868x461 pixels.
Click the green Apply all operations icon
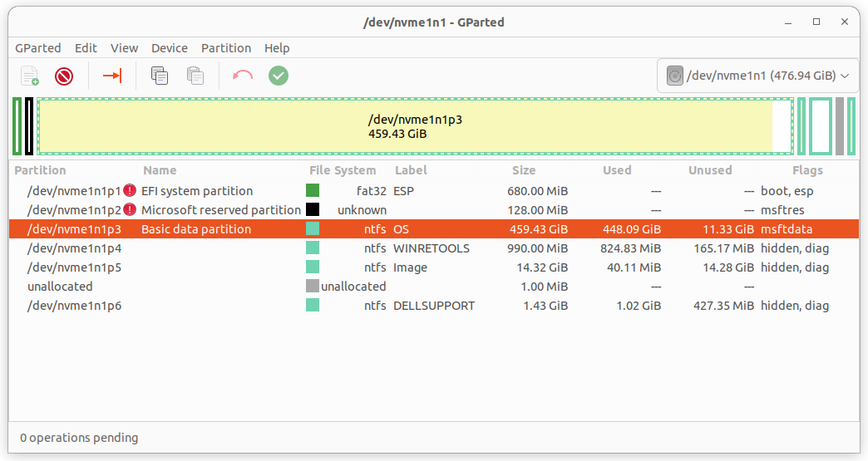point(279,76)
